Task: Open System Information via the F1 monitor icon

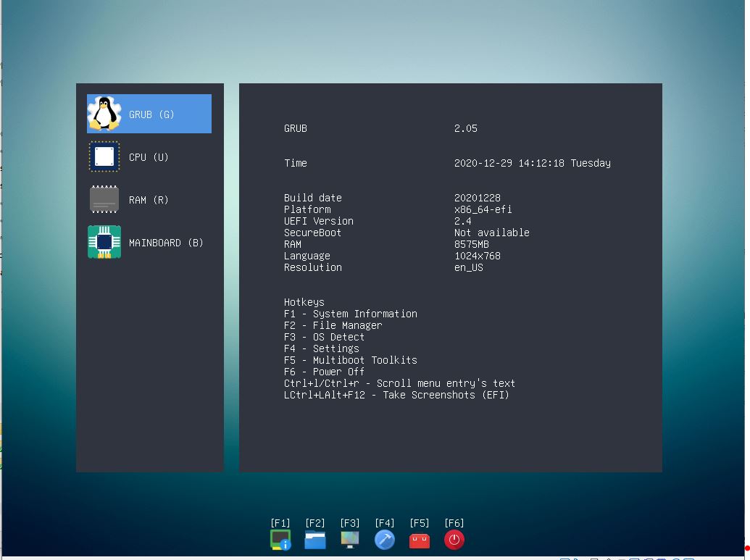Action: tap(280, 540)
